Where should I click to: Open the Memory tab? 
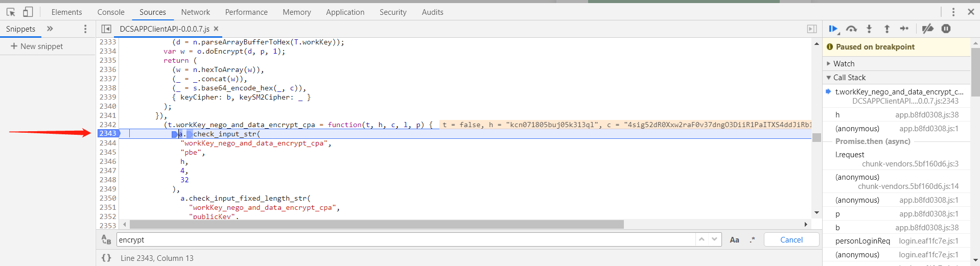297,12
